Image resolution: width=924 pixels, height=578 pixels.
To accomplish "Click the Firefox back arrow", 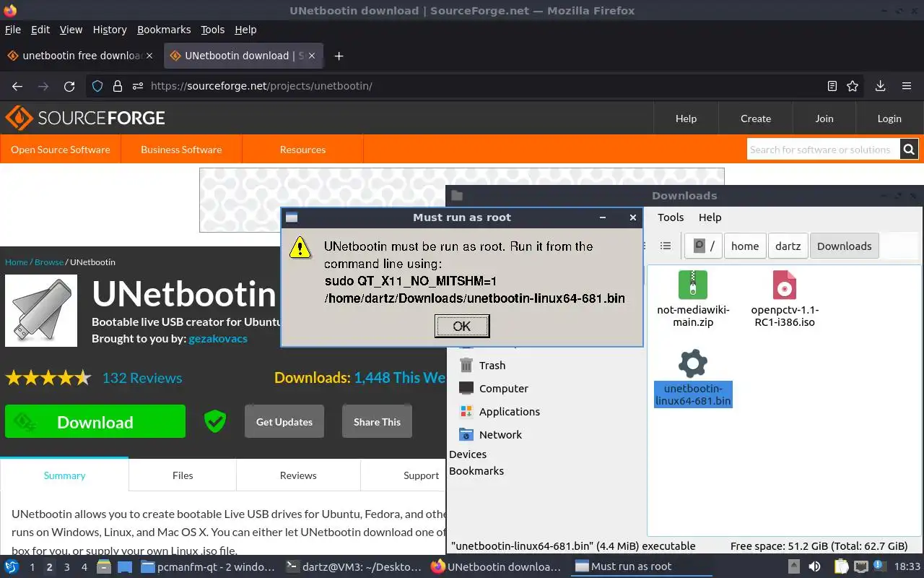I will pyautogui.click(x=17, y=86).
